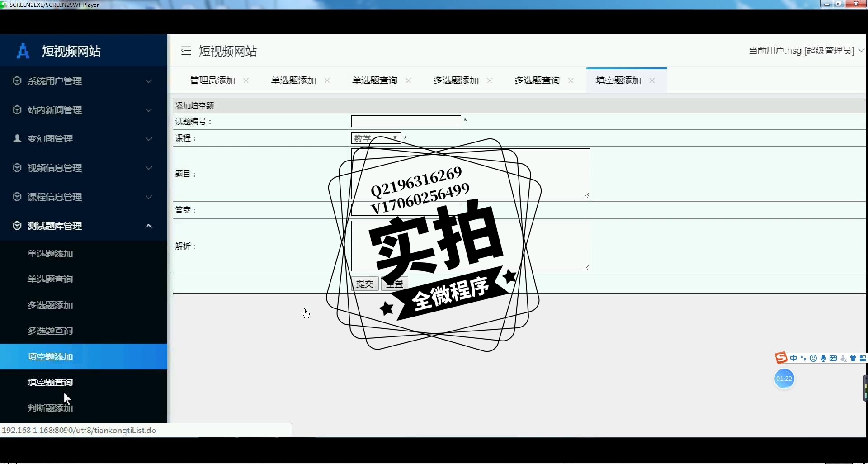The image size is (868, 464).
Task: Open 单选题查询 in the sidebar
Action: pyautogui.click(x=84, y=279)
